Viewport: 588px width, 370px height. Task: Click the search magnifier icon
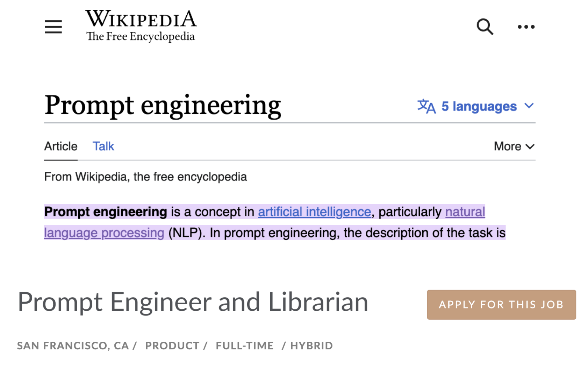click(x=485, y=27)
